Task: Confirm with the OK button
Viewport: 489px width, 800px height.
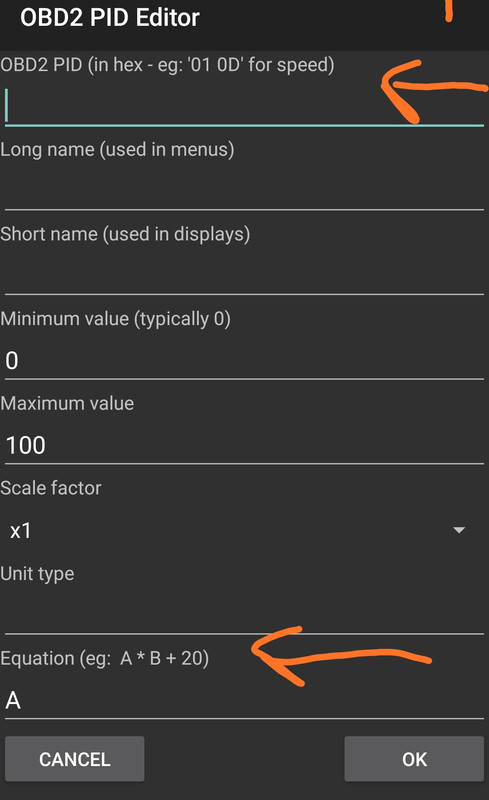Action: coord(414,759)
